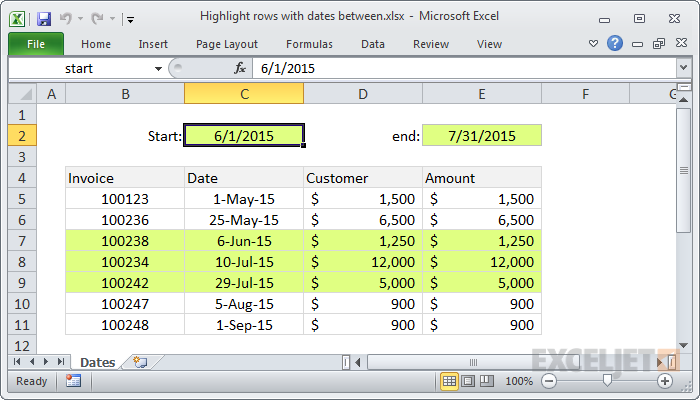
Task: Select column E header
Action: click(482, 94)
